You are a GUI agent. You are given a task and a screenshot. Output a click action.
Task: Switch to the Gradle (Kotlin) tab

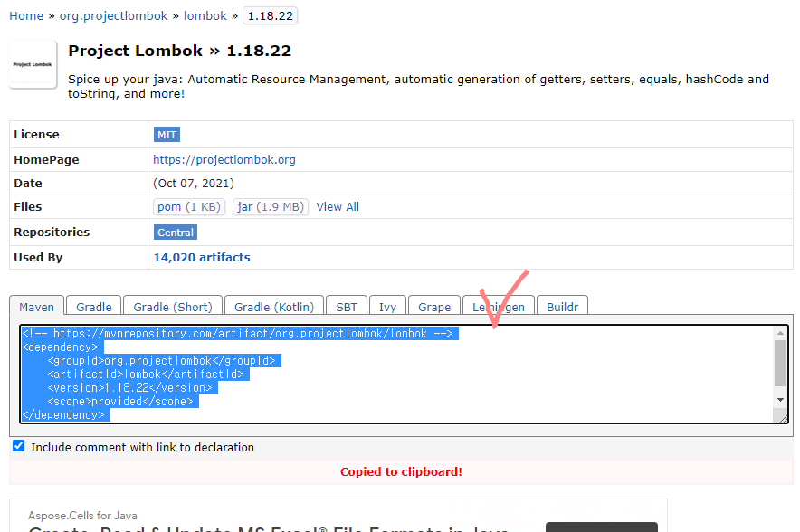coord(274,307)
